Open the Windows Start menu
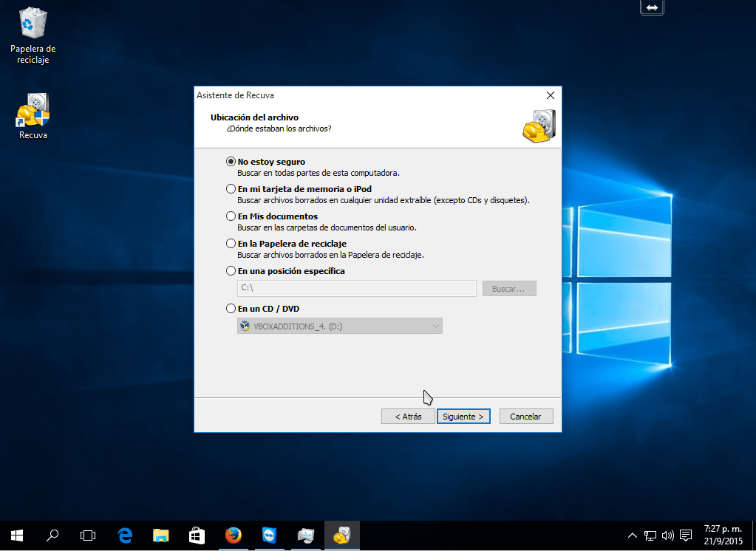Screen dimensions: 756x551 click(17, 535)
